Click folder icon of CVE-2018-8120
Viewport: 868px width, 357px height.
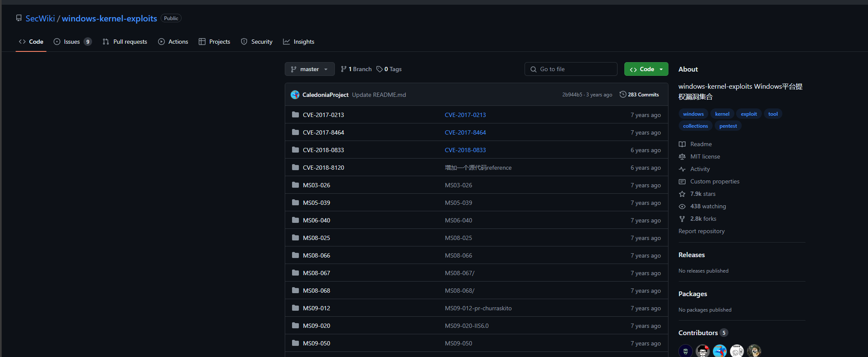tap(295, 167)
